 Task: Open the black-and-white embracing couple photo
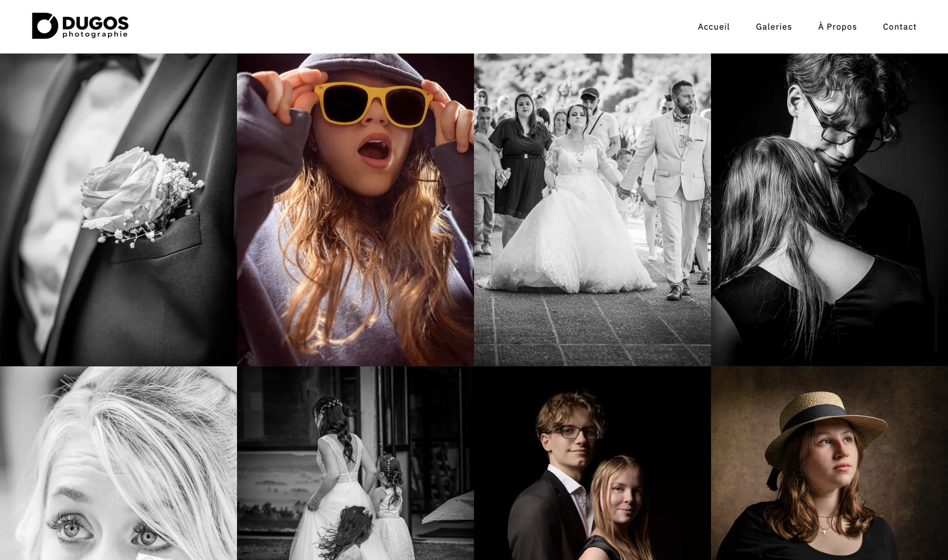pos(829,209)
